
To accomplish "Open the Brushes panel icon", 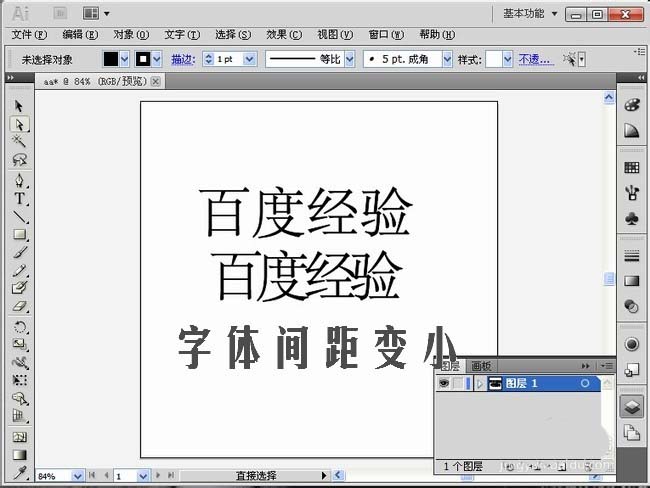I will click(x=632, y=192).
